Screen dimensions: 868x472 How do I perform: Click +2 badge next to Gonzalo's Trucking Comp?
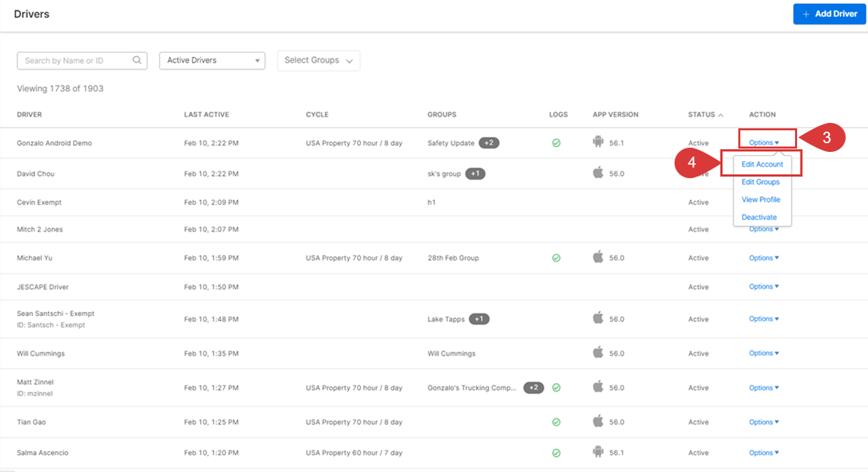point(534,388)
